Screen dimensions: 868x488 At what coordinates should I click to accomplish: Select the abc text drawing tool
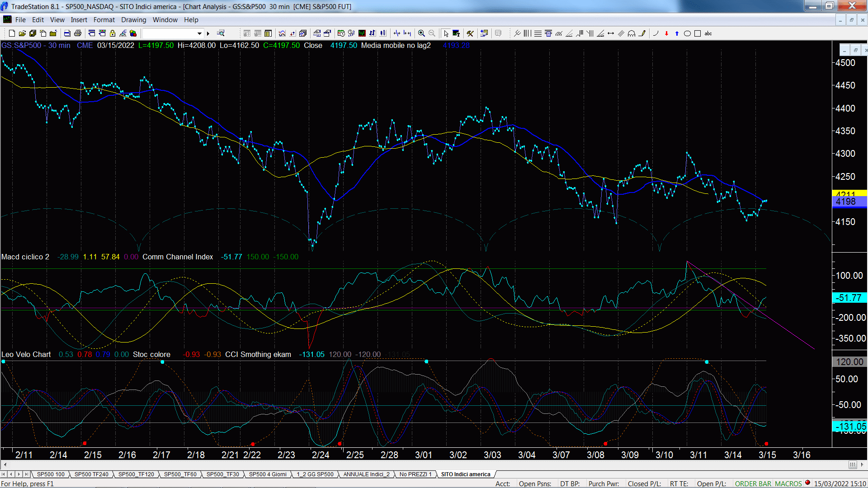click(x=708, y=33)
